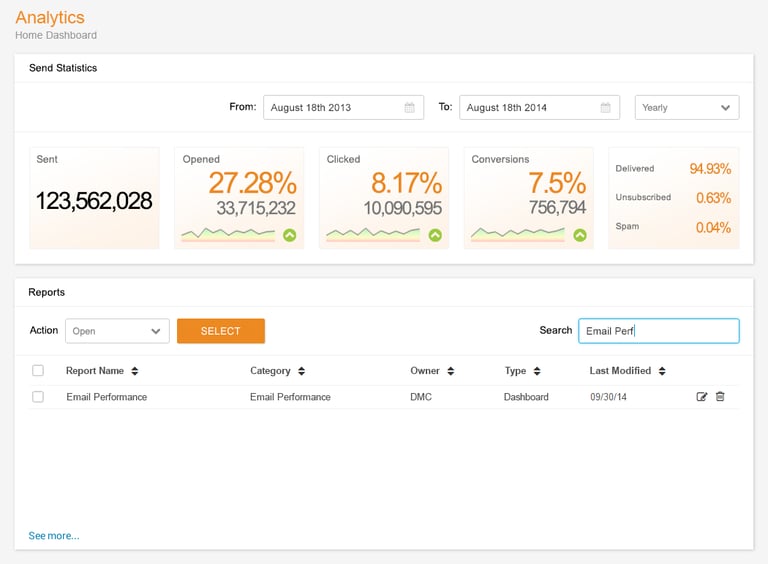Viewport: 768px width, 564px height.
Task: View the Clicked trend sparkline chart
Action: click(x=373, y=235)
